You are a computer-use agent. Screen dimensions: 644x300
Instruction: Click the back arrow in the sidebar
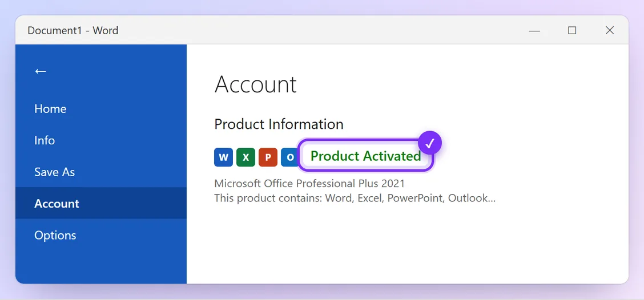pos(40,71)
